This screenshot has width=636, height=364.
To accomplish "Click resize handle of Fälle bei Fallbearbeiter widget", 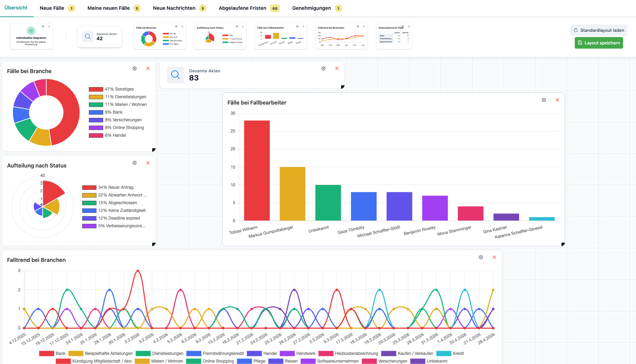I will point(563,244).
